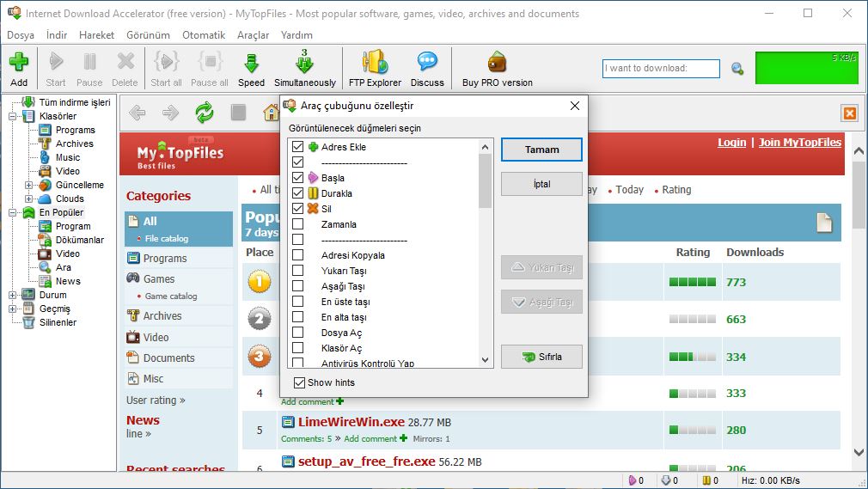Check the Adresi Kopyala checkbox

(x=298, y=255)
